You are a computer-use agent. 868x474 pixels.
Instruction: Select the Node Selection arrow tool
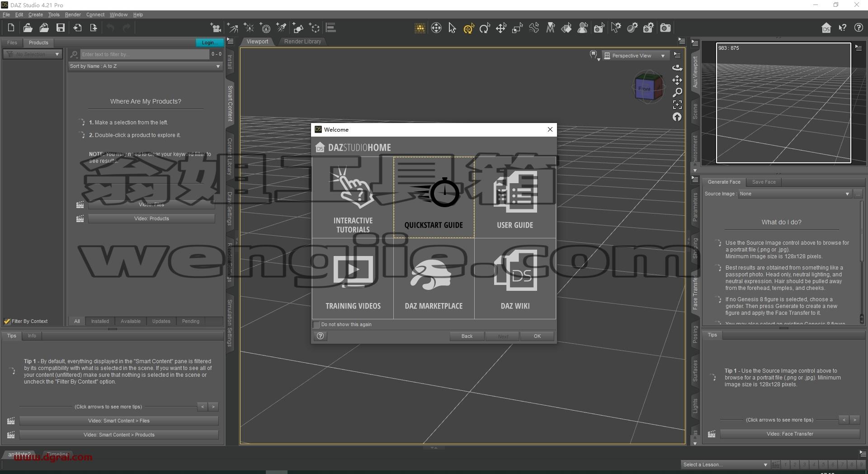point(452,28)
